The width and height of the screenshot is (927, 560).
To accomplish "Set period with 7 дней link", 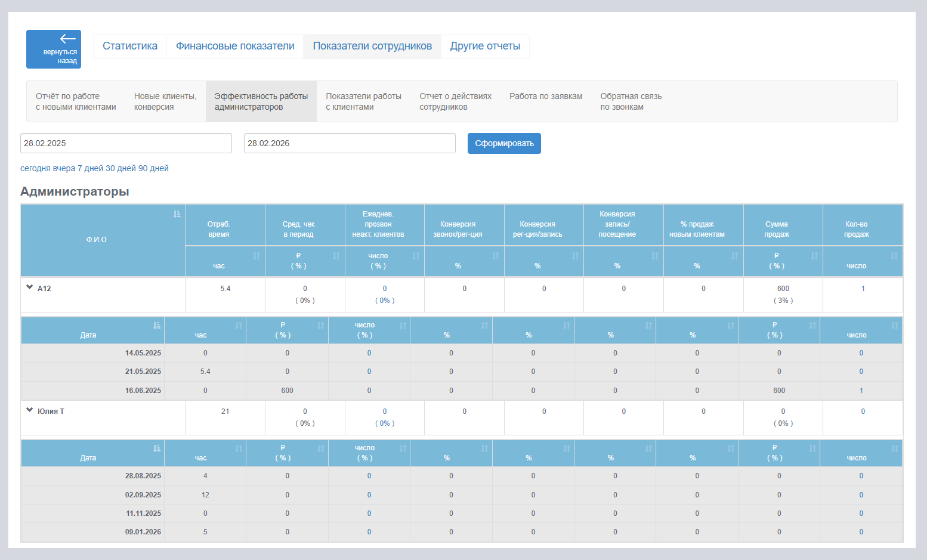I will (90, 168).
